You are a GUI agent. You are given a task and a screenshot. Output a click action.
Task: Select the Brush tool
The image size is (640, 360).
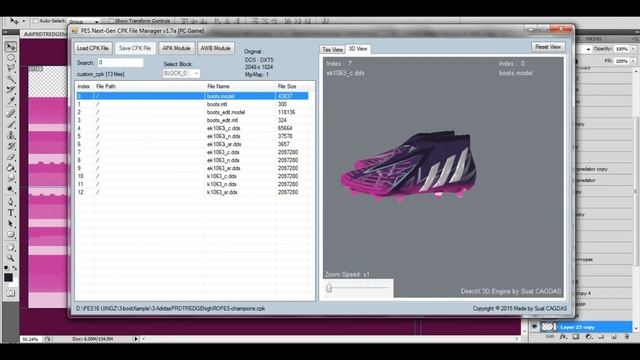(11, 124)
